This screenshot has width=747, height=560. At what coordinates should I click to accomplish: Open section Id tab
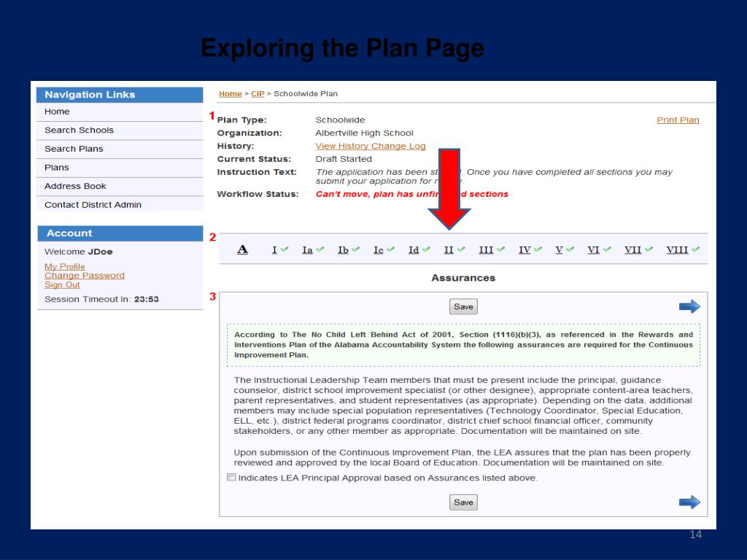click(414, 250)
